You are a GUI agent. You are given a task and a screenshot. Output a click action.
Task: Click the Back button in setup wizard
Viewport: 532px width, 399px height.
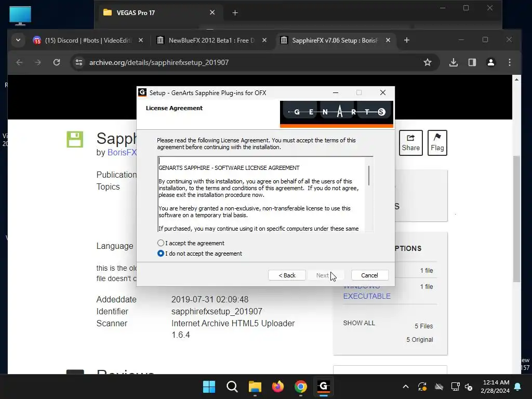coord(287,275)
